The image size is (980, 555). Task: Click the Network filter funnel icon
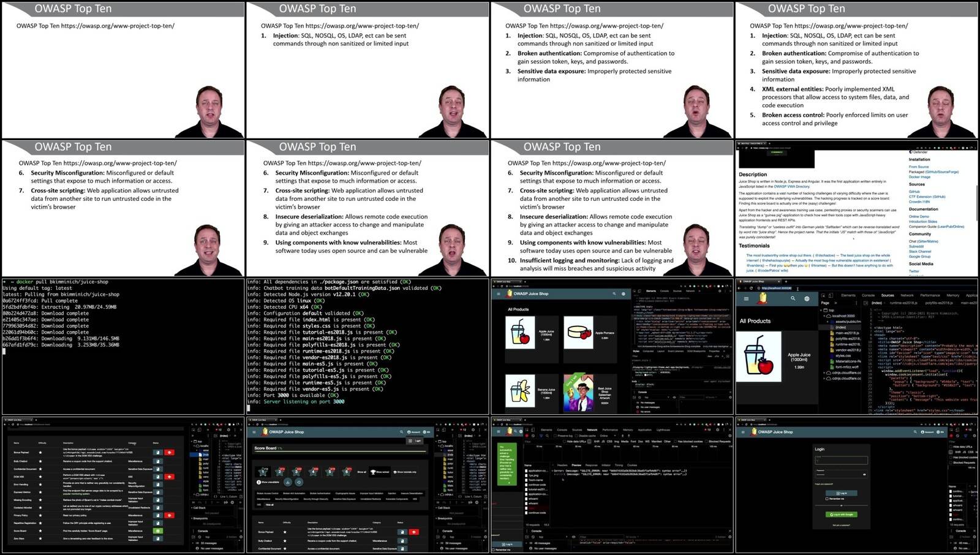pyautogui.click(x=541, y=436)
